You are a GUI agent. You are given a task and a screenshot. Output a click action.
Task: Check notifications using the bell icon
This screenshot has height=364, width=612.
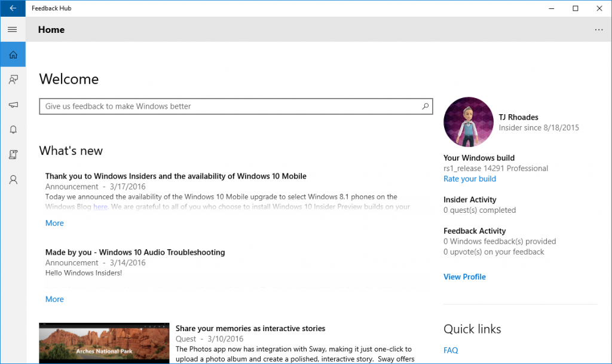coord(13,130)
